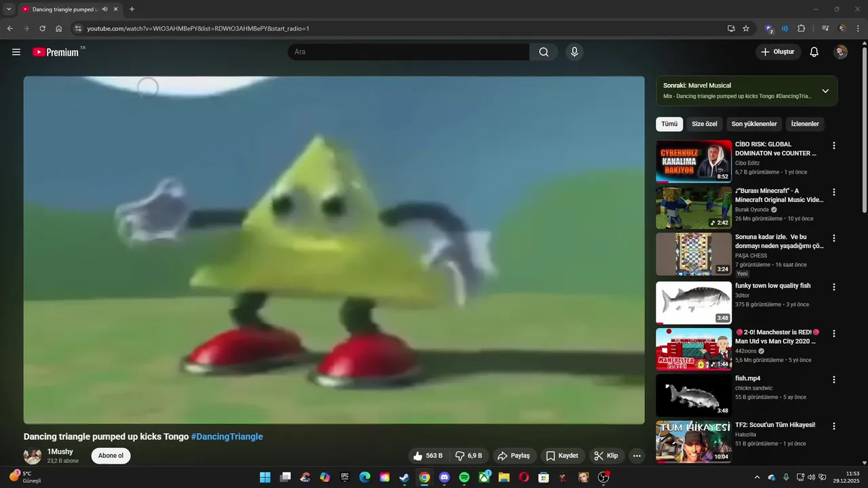Open more actions under the video
The height and width of the screenshot is (488, 868).
pos(637,456)
